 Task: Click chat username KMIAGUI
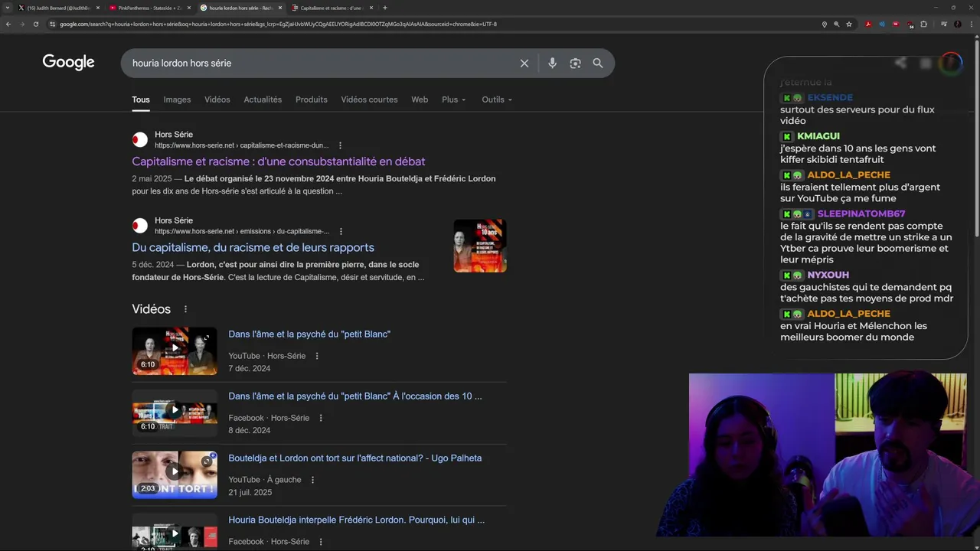tap(818, 136)
